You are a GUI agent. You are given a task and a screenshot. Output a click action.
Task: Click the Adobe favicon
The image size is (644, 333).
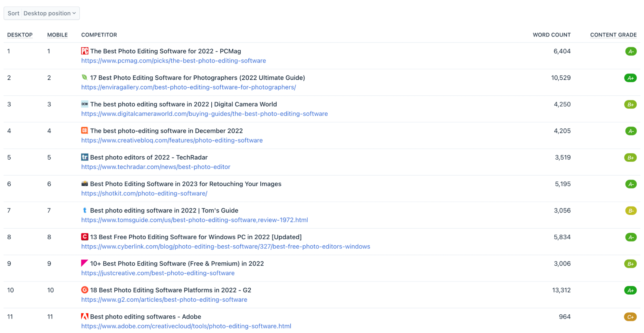click(85, 317)
